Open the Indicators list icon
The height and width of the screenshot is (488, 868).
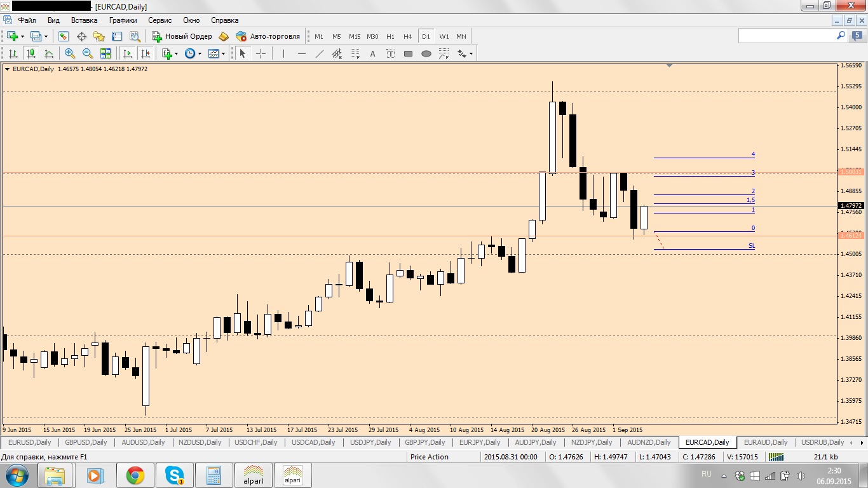[167, 54]
